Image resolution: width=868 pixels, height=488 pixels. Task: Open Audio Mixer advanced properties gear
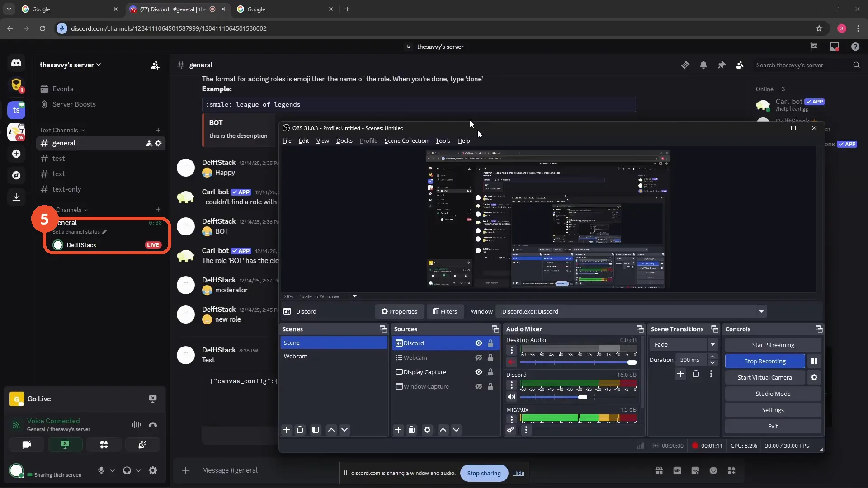pos(510,430)
